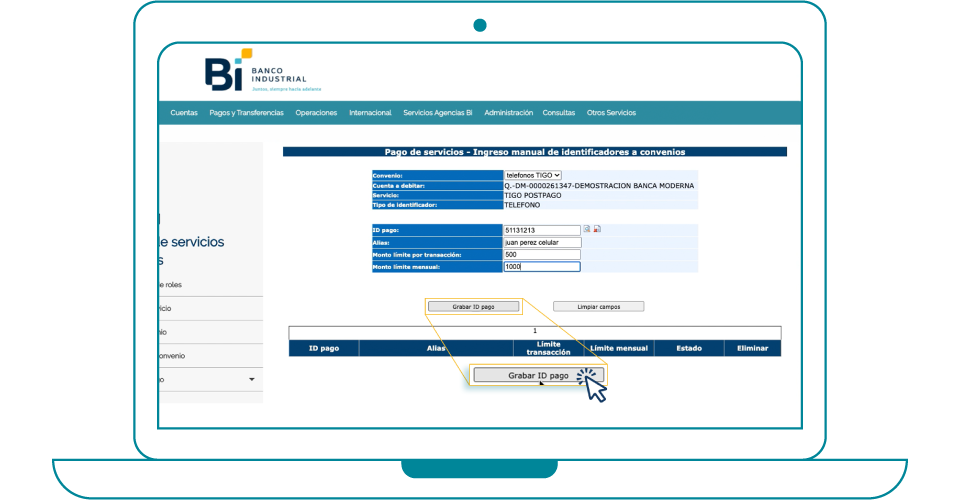Screen dimensions: 960x500
Task: Click the ID pago input field
Action: 542,230
